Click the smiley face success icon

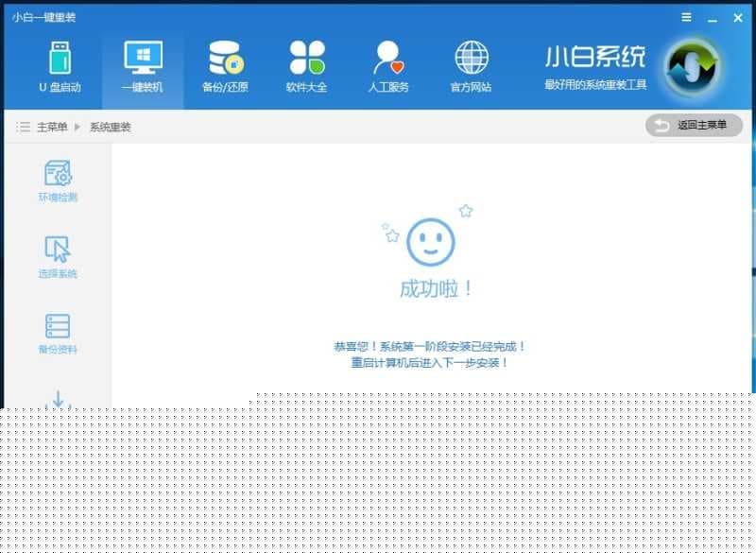click(x=431, y=242)
